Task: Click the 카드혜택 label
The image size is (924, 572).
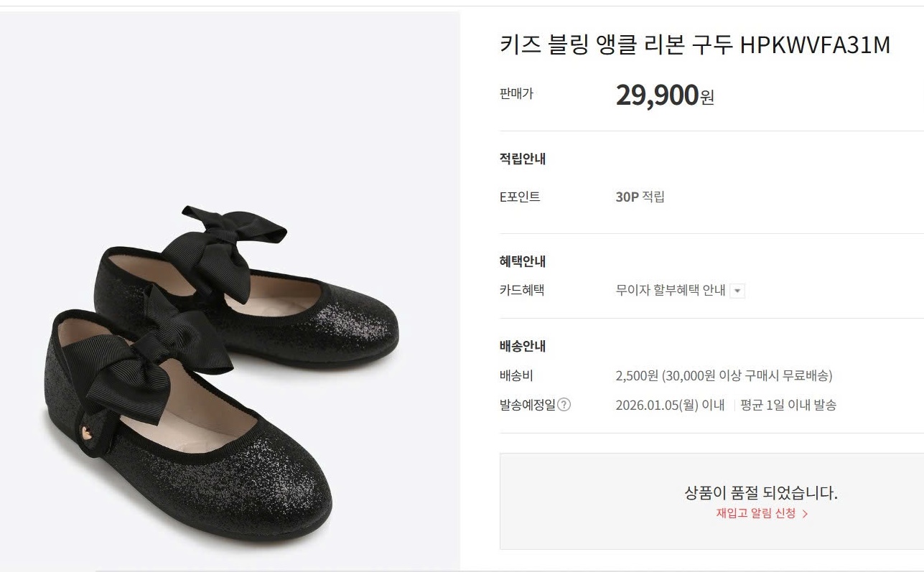Action: point(521,291)
